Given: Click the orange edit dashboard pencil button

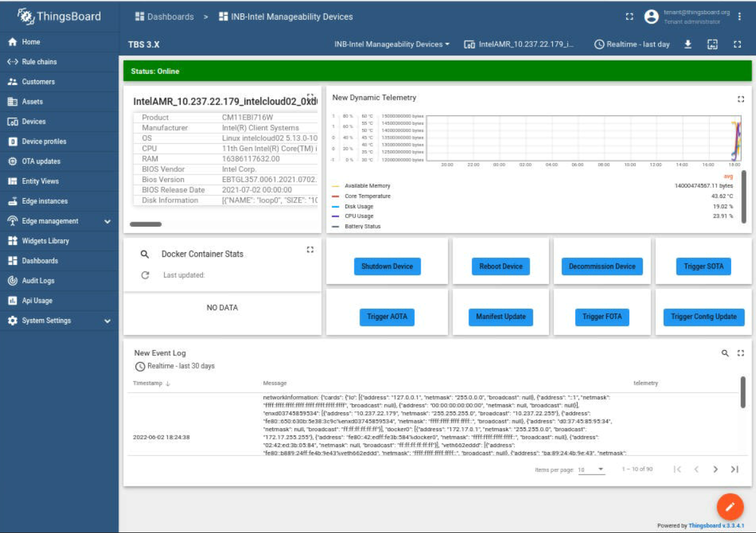Looking at the screenshot, I should (x=730, y=506).
